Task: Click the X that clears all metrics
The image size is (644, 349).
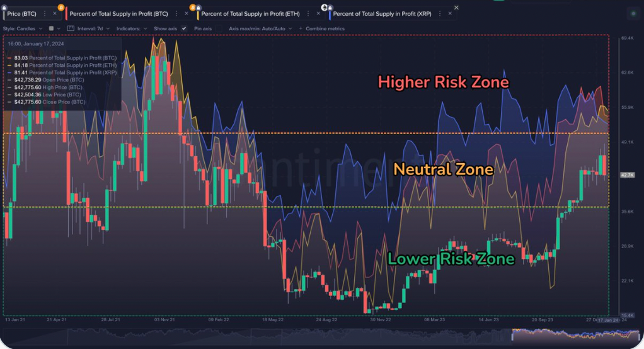Action: point(456,8)
